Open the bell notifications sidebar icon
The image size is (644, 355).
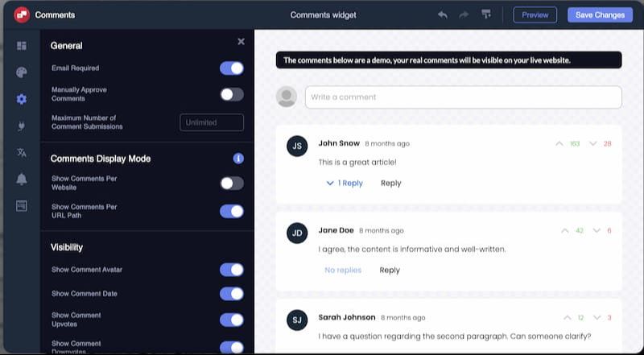coord(22,180)
